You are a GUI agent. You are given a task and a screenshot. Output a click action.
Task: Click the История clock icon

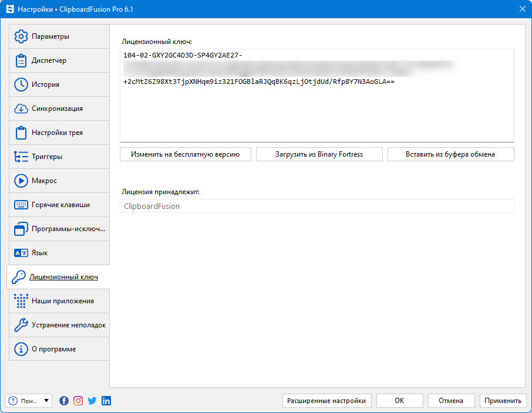[21, 84]
